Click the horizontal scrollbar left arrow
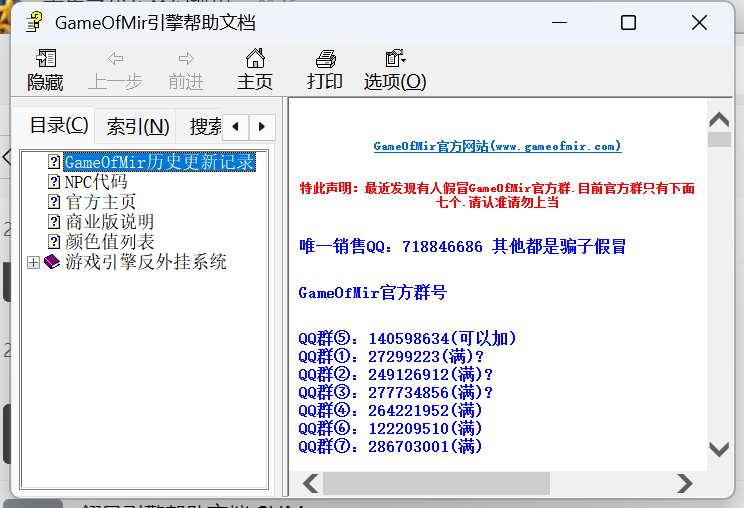 tap(311, 483)
